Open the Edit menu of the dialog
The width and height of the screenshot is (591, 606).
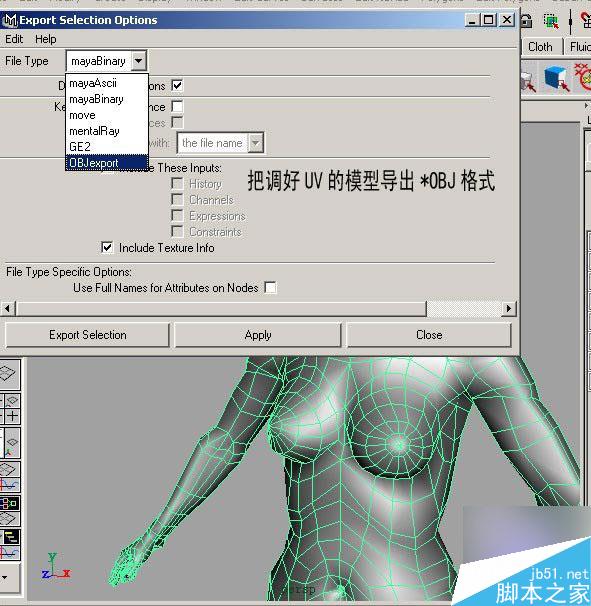pos(14,39)
